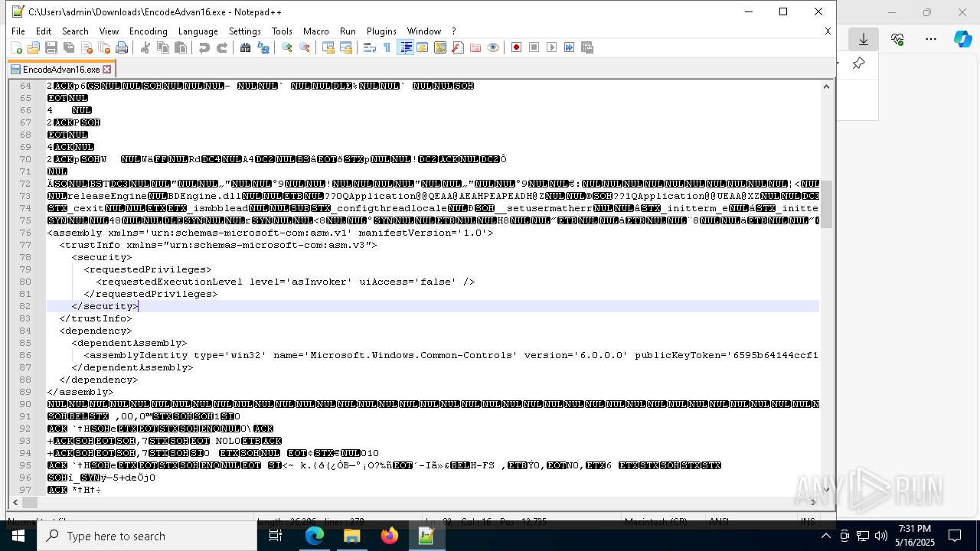Open the View menu

pyautogui.click(x=109, y=31)
